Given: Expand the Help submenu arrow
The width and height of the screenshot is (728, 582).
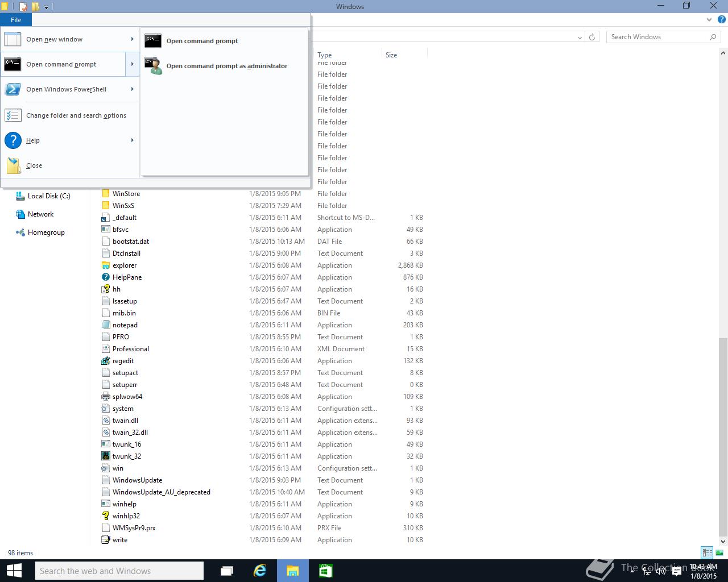Looking at the screenshot, I should [132, 140].
